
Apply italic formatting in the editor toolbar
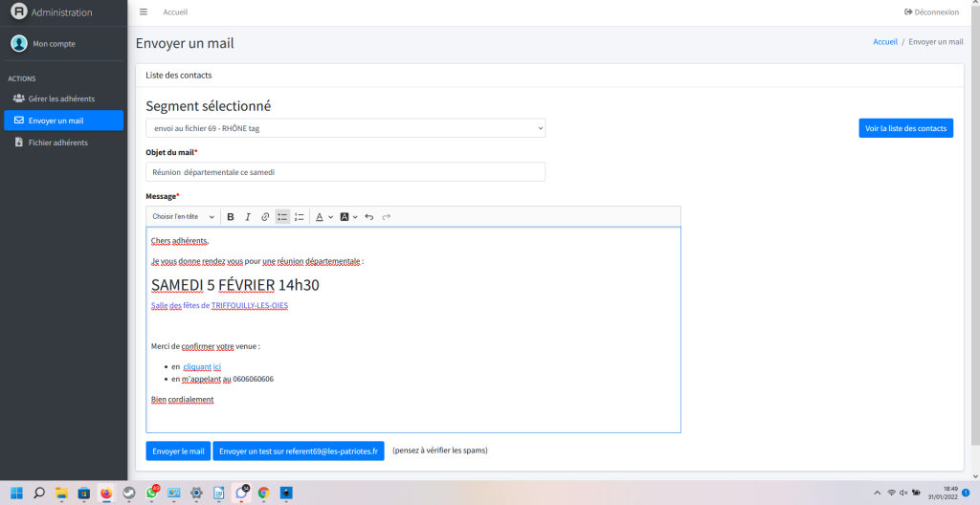click(x=248, y=217)
